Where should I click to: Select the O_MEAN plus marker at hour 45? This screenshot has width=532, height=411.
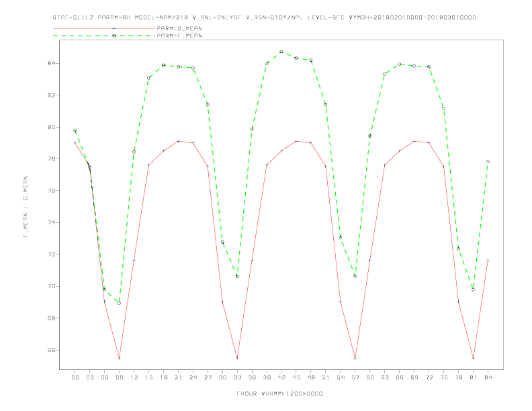click(296, 141)
